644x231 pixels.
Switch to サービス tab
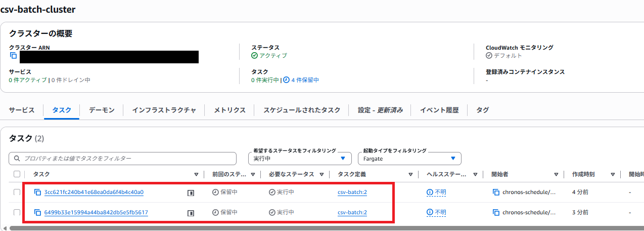(22, 110)
